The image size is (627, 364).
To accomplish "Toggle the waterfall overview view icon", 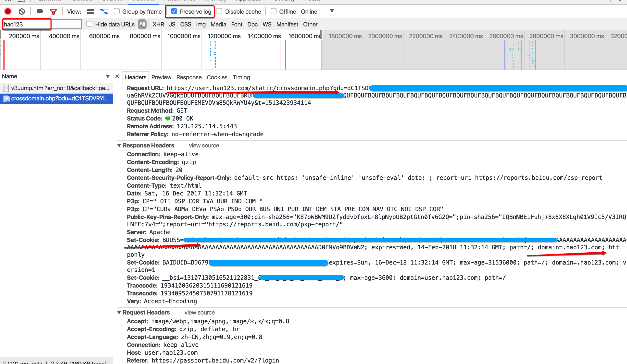I will 104,12.
